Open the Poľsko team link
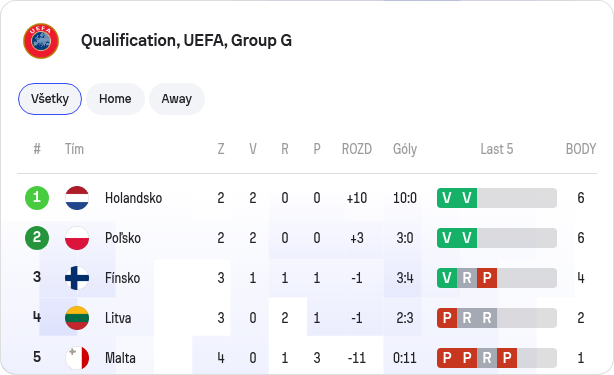Screen dimensions: 614x375 (x=123, y=238)
